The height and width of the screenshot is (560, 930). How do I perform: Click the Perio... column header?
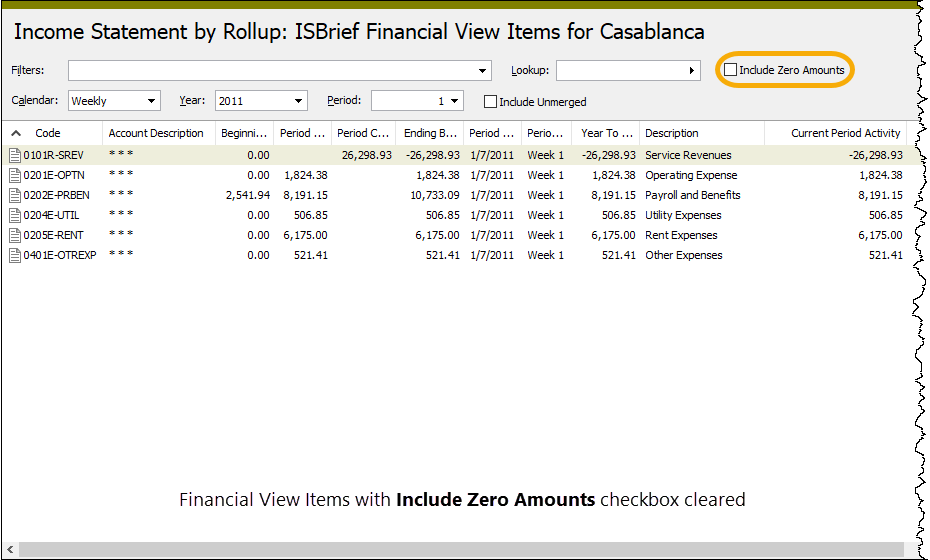click(x=545, y=133)
